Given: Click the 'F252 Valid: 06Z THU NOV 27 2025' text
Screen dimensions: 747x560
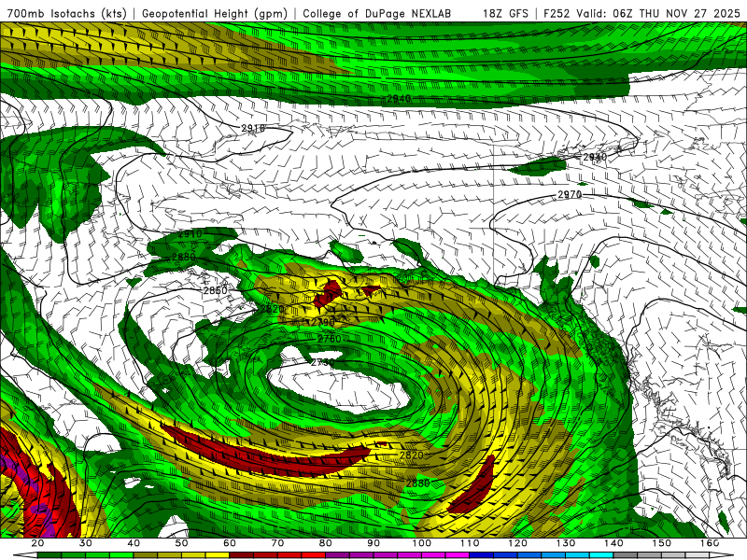Looking at the screenshot, I should pos(641,13).
